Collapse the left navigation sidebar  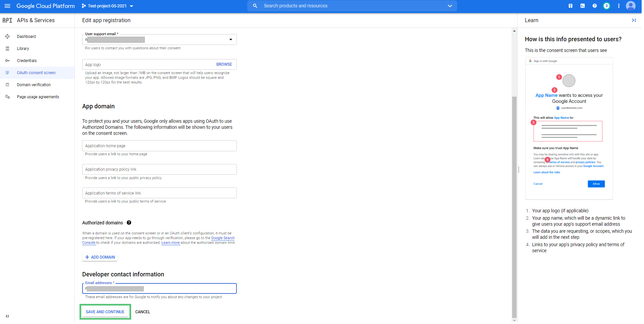click(7, 316)
